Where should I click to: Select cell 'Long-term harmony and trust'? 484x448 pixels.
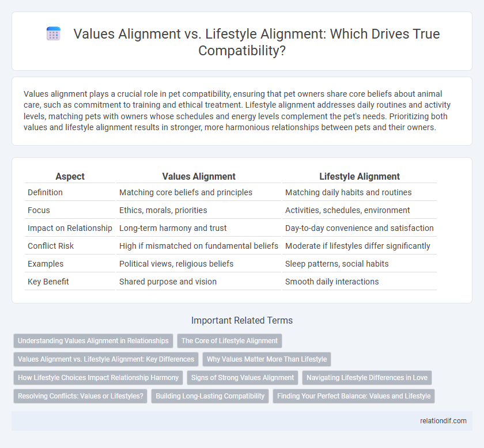[x=199, y=228]
